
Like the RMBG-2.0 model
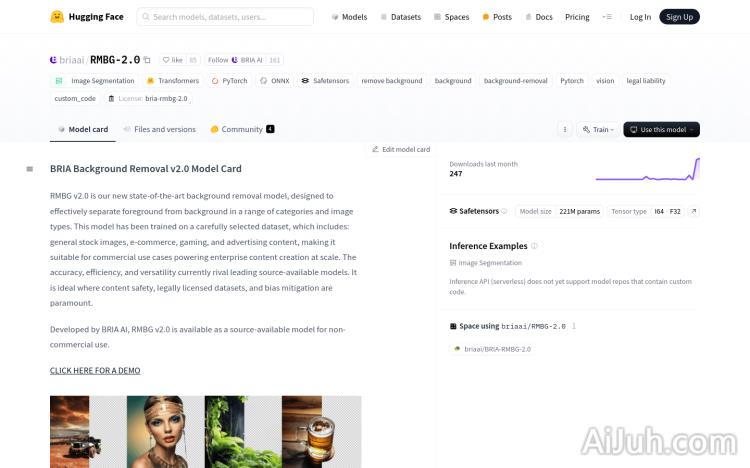coord(174,60)
